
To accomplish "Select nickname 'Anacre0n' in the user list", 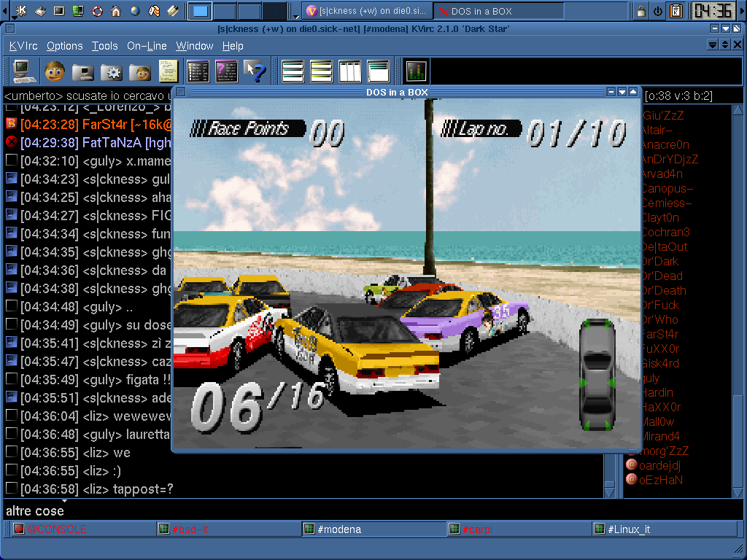I will coord(666,145).
